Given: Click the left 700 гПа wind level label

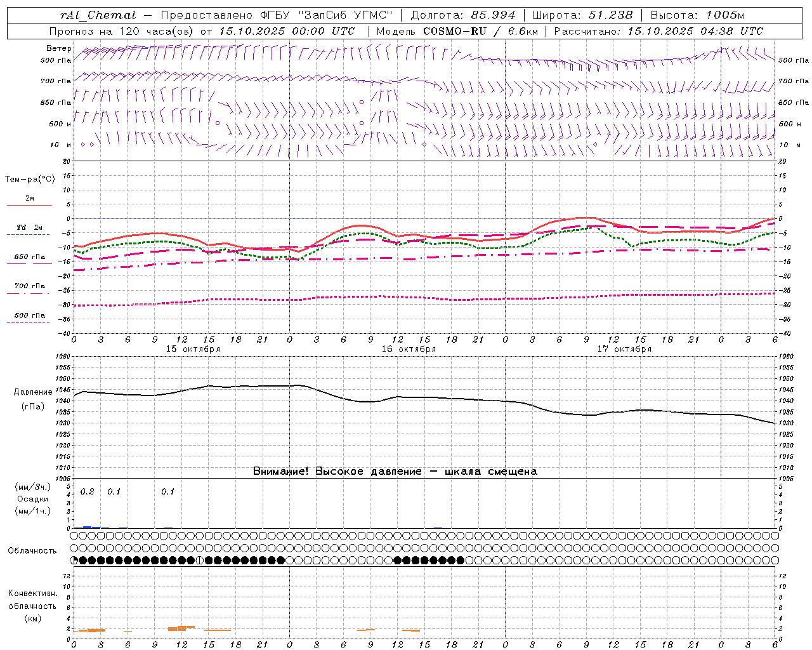Looking at the screenshot, I should pyautogui.click(x=56, y=81).
